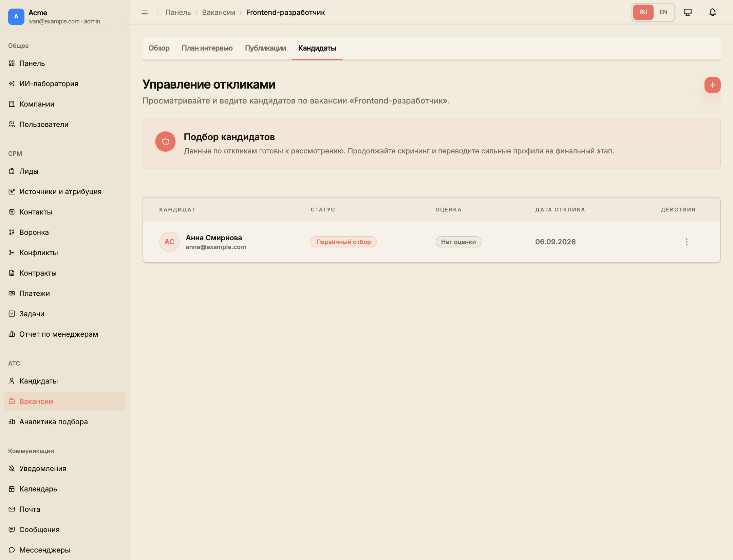The height and width of the screenshot is (560, 733).
Task: Open the Acme workspace switcher
Action: point(64,17)
